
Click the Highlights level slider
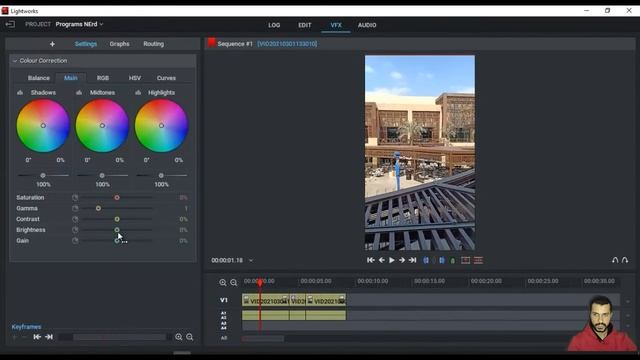161,175
